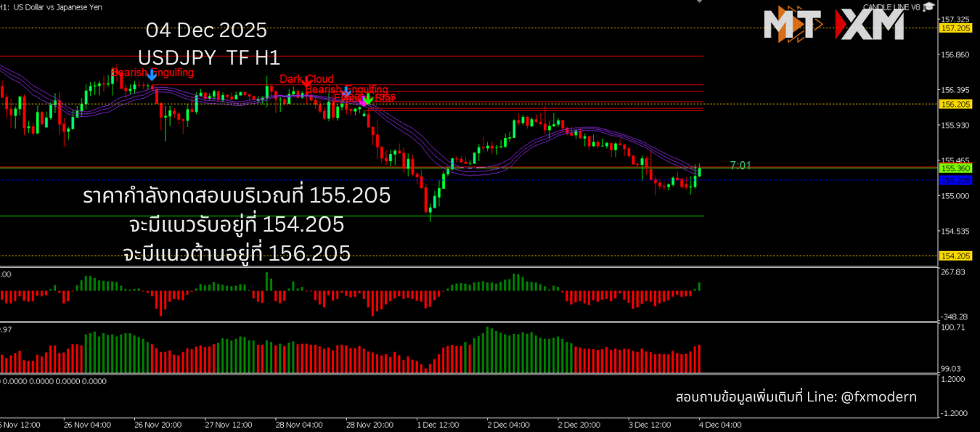Screen dimensions: 980x432
Task: Click the blue arrow on first Bearish Engulfing
Action: [x=151, y=74]
